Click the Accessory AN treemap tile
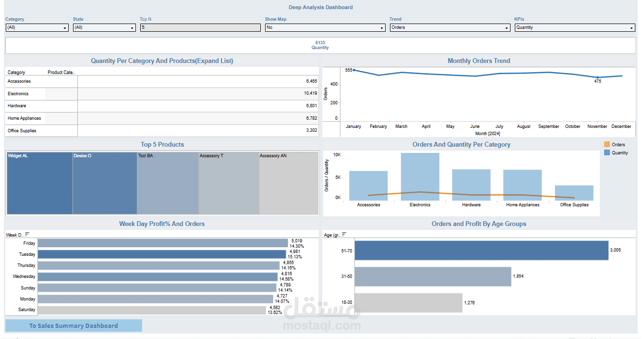The height and width of the screenshot is (339, 644). click(289, 183)
